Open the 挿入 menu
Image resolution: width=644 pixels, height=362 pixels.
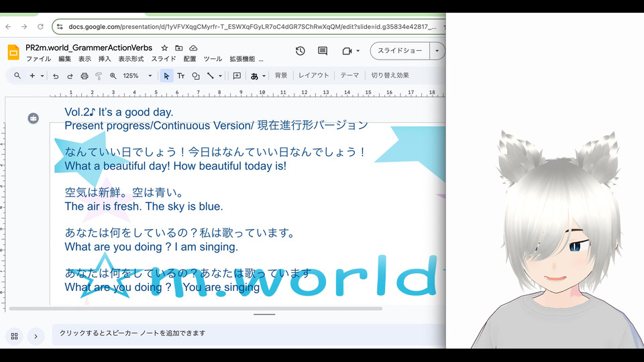click(105, 59)
